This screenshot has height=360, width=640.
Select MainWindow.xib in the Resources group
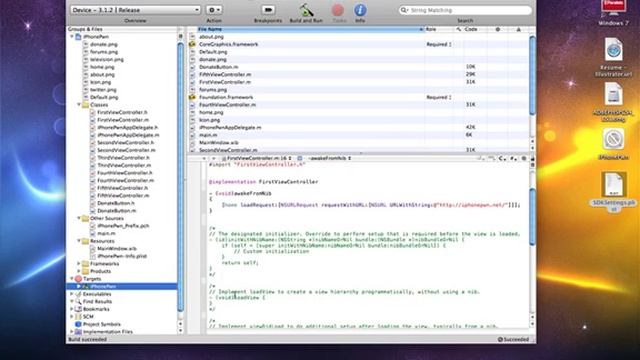117,249
